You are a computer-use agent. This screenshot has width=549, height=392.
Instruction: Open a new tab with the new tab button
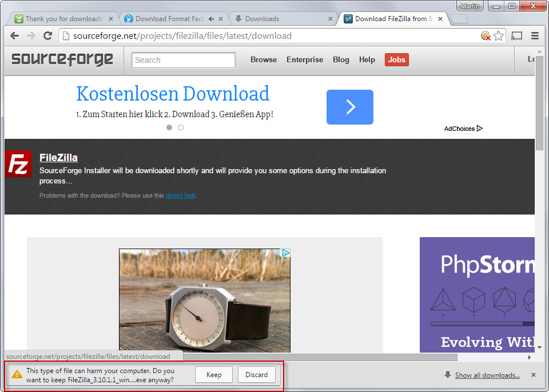[x=459, y=19]
